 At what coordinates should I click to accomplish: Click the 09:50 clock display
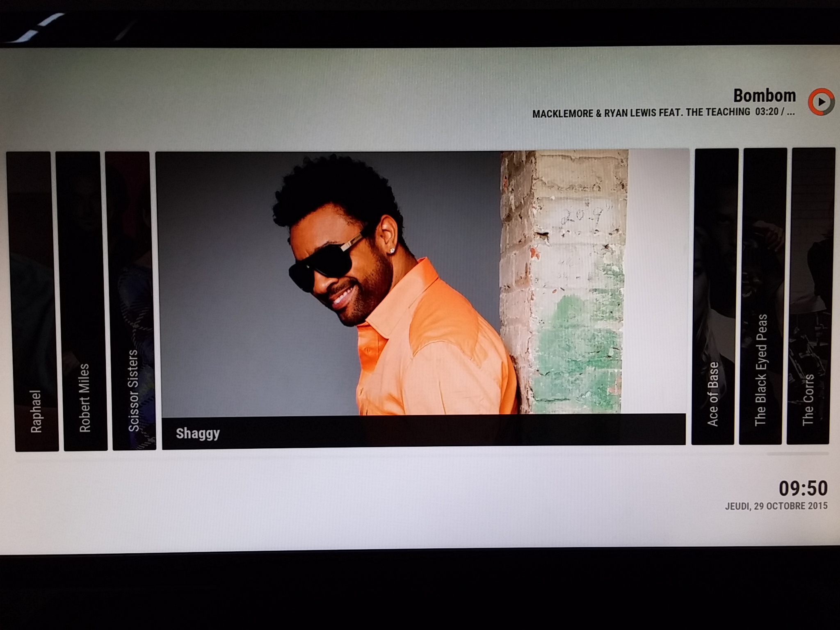click(803, 488)
